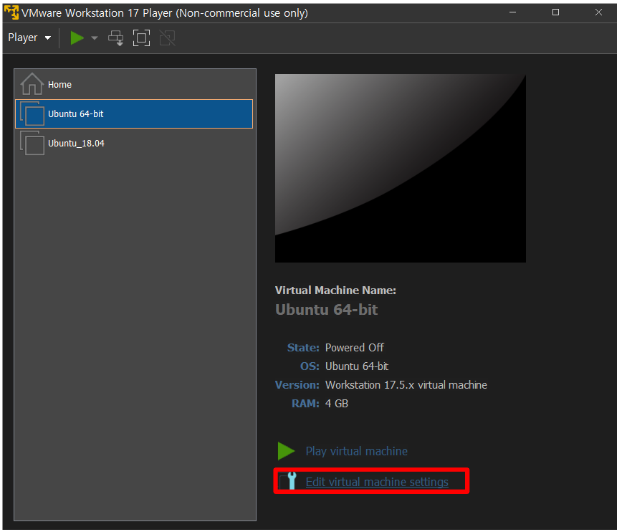This screenshot has width=617, height=530.
Task: Open Edit virtual machine settings link
Action: coord(377,482)
